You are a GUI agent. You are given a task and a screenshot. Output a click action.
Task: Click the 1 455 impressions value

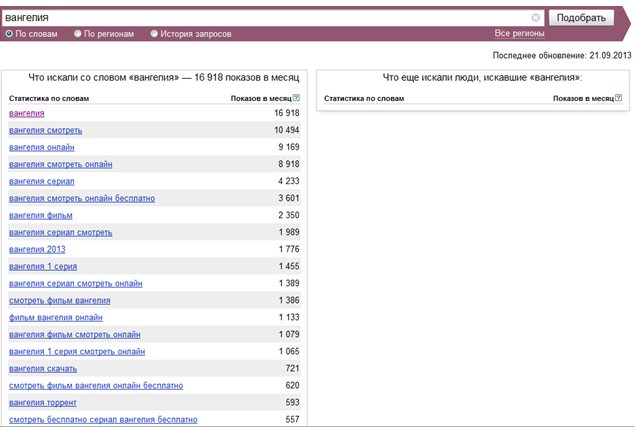[289, 266]
